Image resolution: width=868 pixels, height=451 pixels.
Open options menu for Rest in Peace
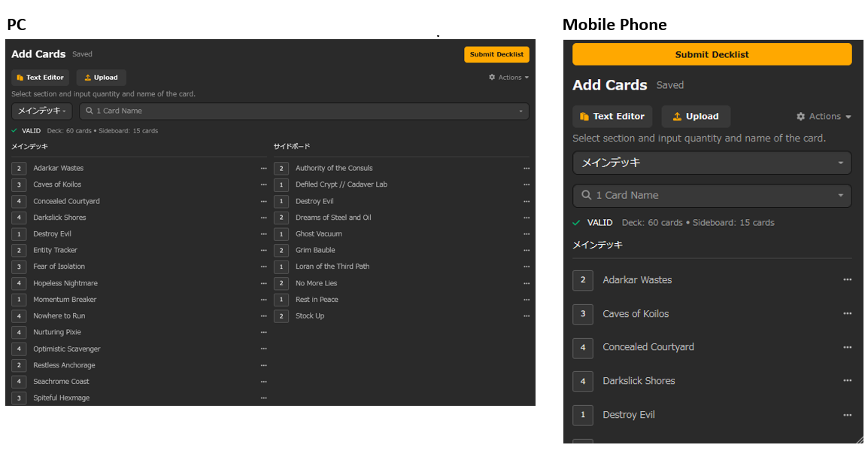coord(527,300)
